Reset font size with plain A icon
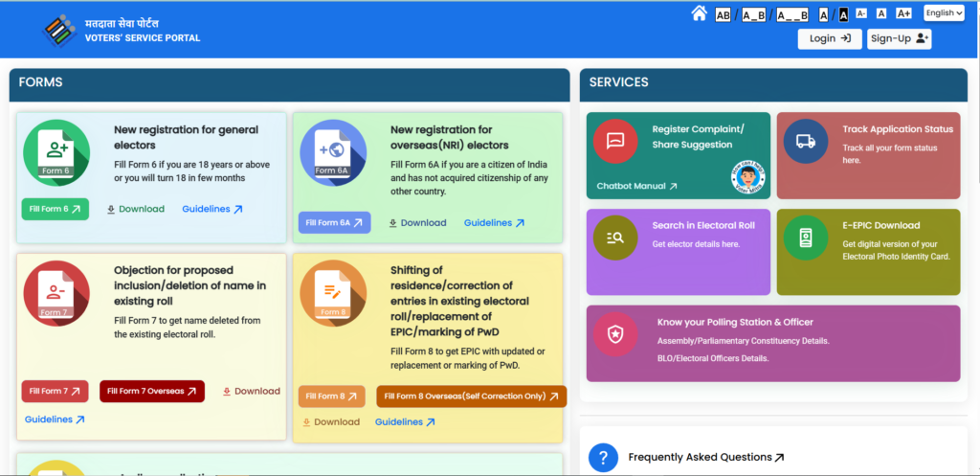980x476 pixels. point(881,13)
